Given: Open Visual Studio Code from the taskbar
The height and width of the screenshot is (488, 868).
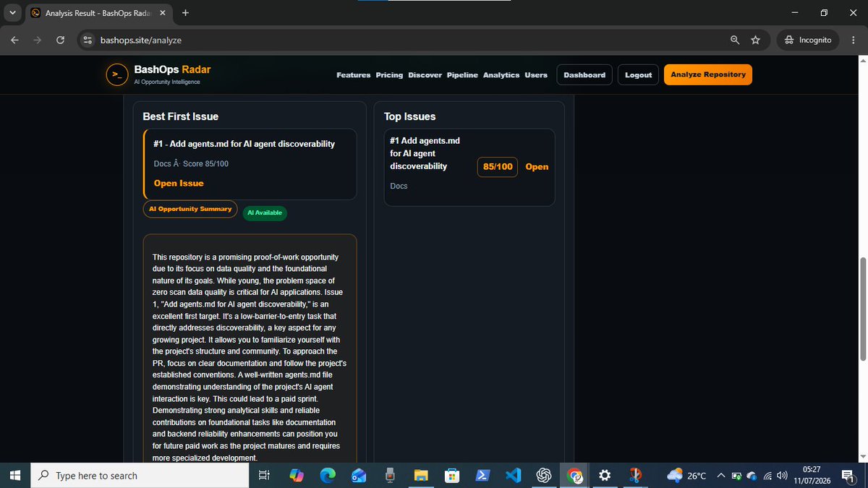Looking at the screenshot, I should click(514, 475).
